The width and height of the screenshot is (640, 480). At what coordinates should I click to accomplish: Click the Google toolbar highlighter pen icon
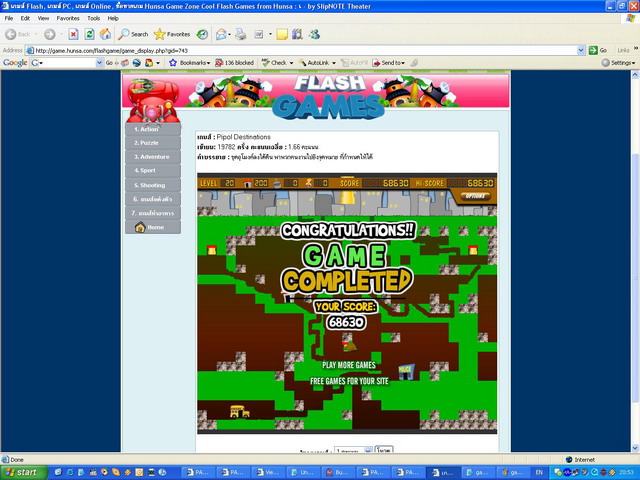[x=414, y=62]
